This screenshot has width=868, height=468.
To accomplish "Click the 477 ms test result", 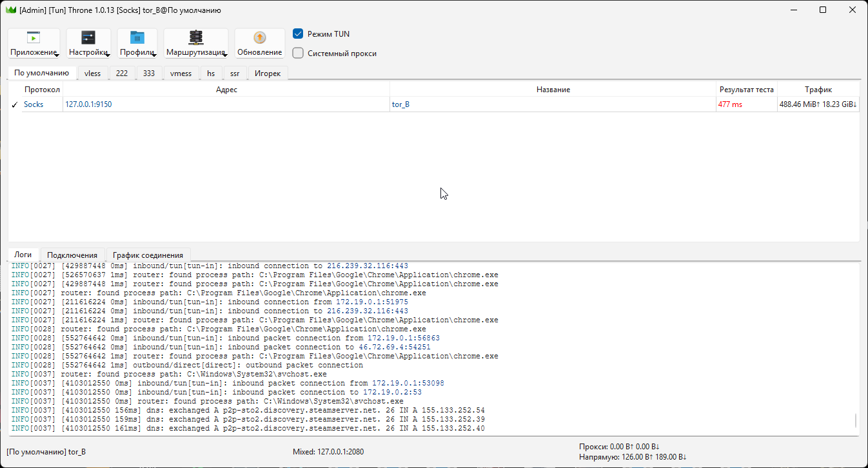I will click(x=730, y=104).
